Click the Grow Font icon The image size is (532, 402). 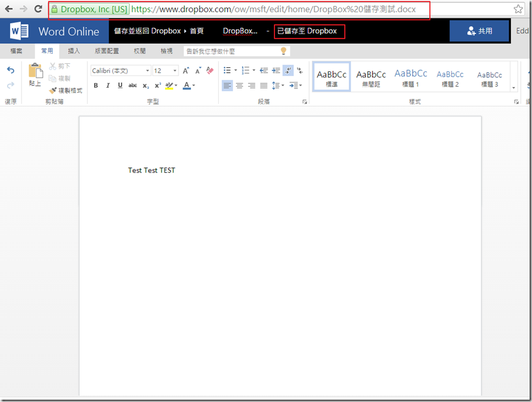[x=186, y=70]
